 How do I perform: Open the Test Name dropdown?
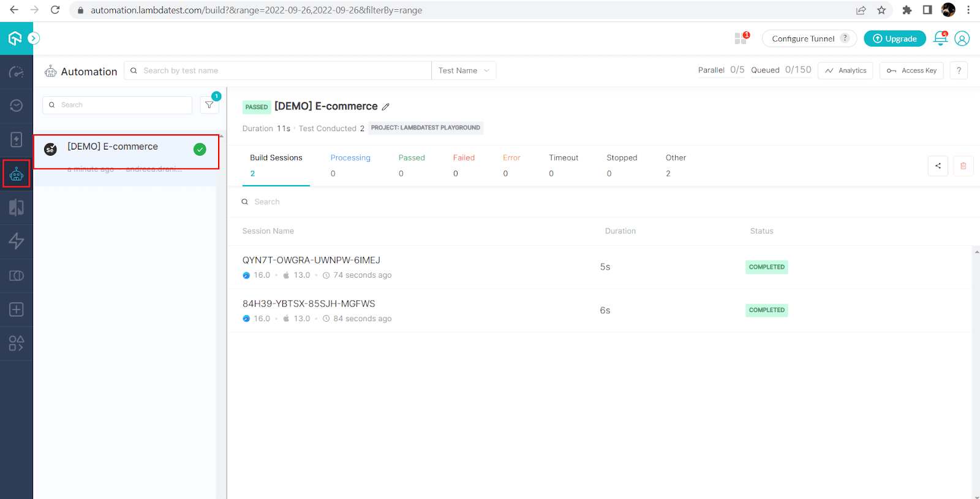(x=464, y=70)
